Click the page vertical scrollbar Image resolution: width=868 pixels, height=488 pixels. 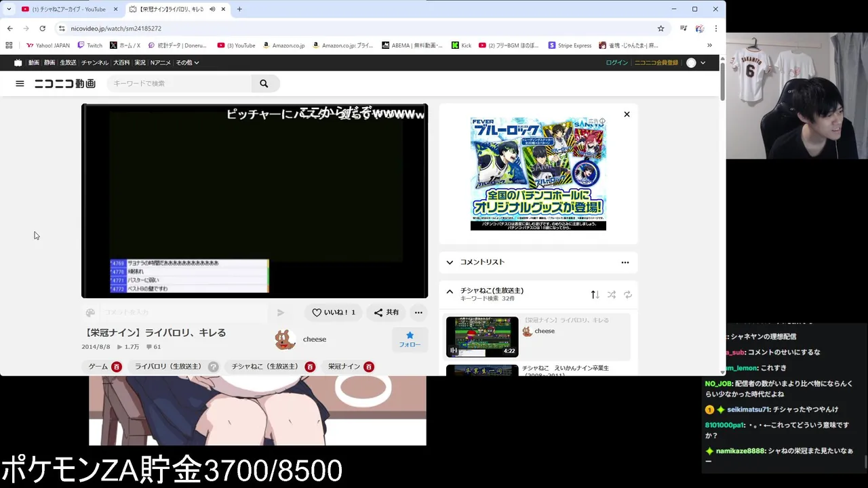pyautogui.click(x=722, y=81)
